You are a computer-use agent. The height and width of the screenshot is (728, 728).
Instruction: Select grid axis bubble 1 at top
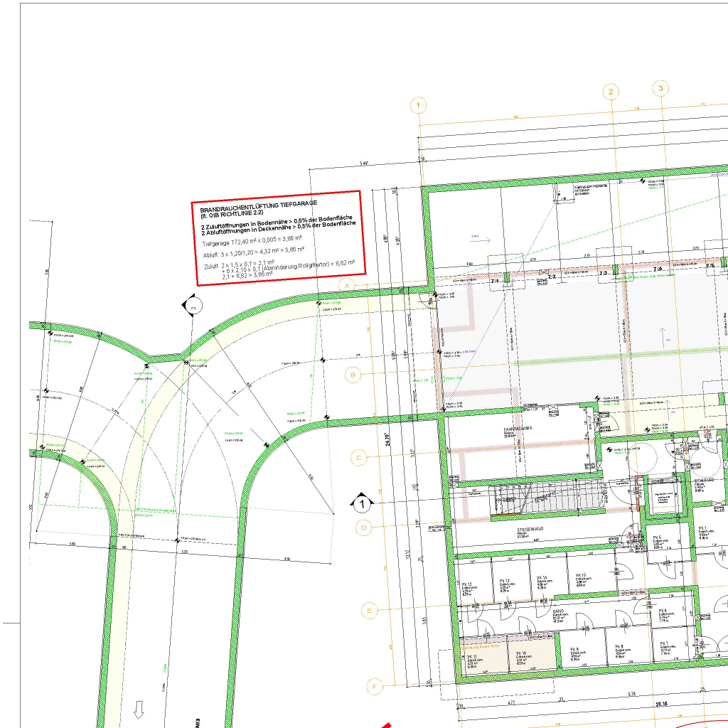coord(418,105)
